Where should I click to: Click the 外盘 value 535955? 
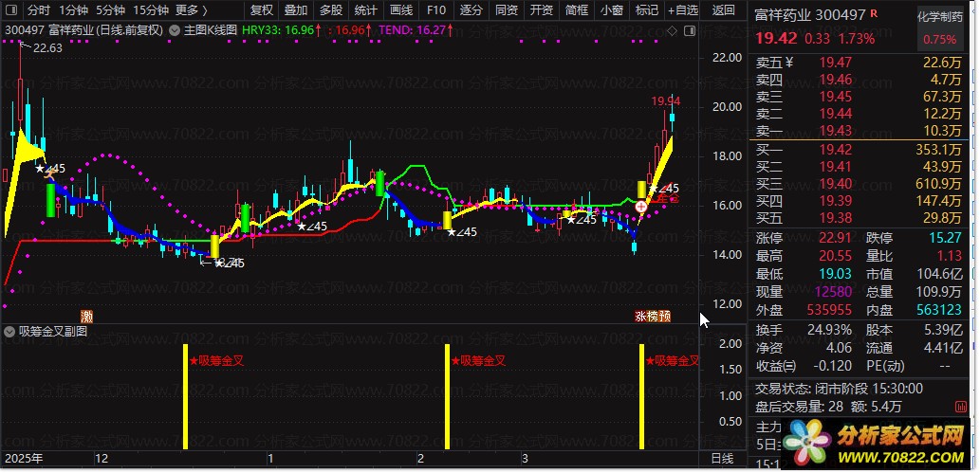point(829,310)
